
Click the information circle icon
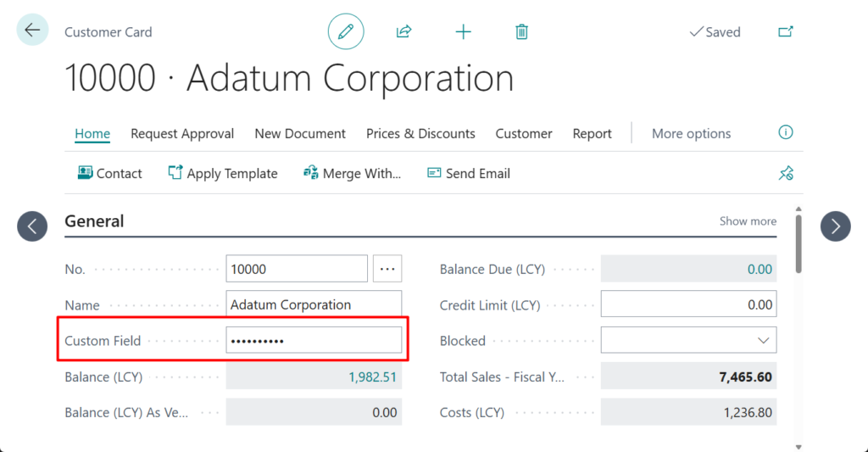click(786, 132)
